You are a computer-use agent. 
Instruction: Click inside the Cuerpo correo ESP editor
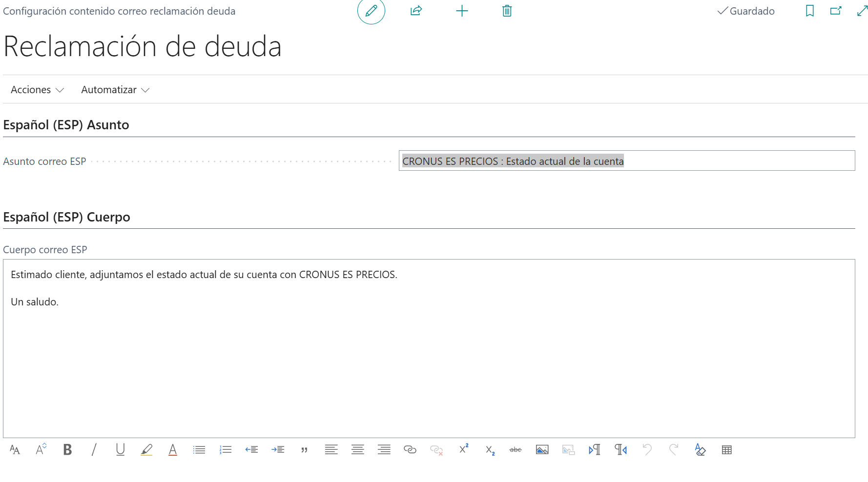pyautogui.click(x=429, y=349)
